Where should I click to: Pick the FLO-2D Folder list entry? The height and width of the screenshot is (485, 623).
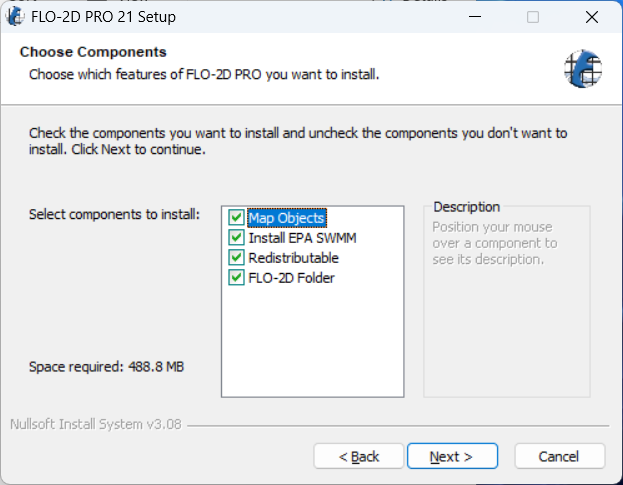pos(291,278)
